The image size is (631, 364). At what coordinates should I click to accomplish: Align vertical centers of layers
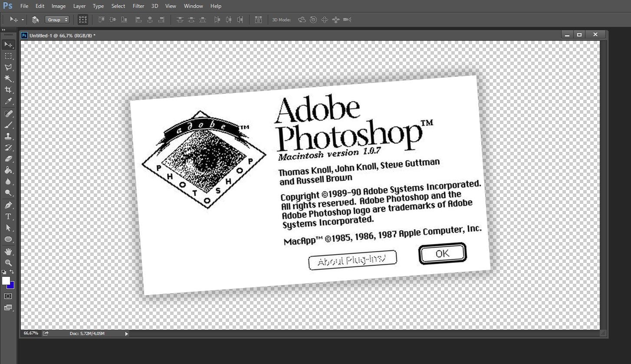point(113,20)
